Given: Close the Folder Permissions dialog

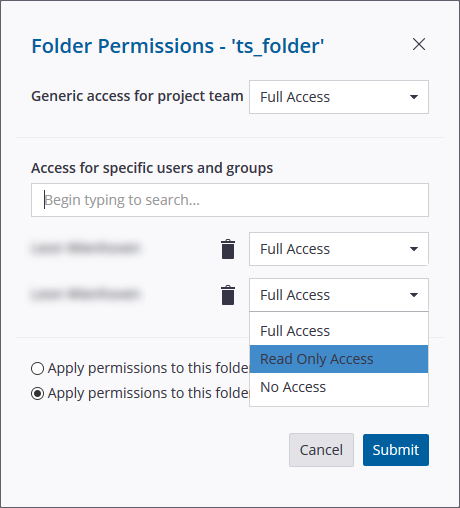Looking at the screenshot, I should pos(419,44).
